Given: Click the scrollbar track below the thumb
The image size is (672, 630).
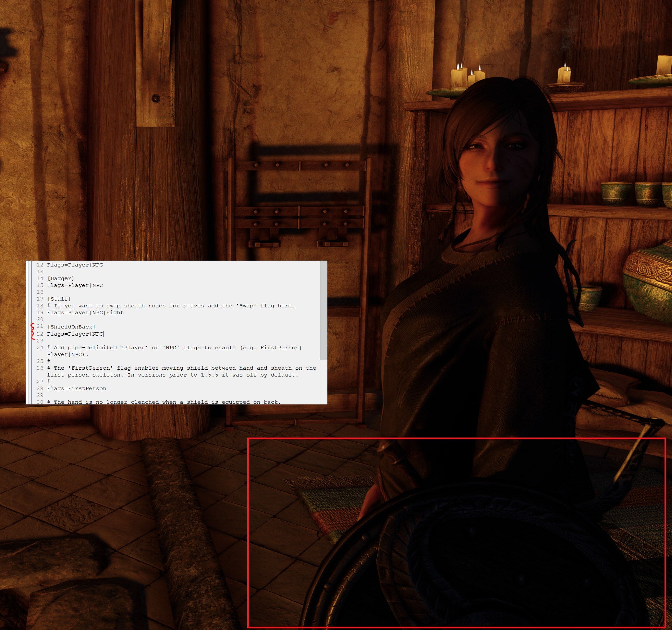Looking at the screenshot, I should click(324, 381).
